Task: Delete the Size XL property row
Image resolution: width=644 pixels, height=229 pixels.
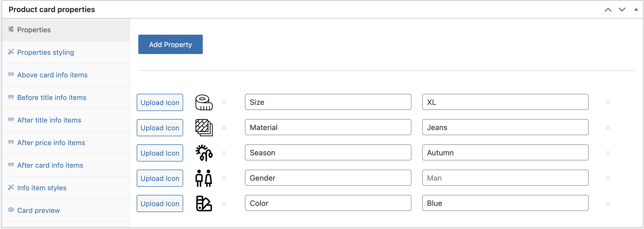Action: pyautogui.click(x=608, y=102)
